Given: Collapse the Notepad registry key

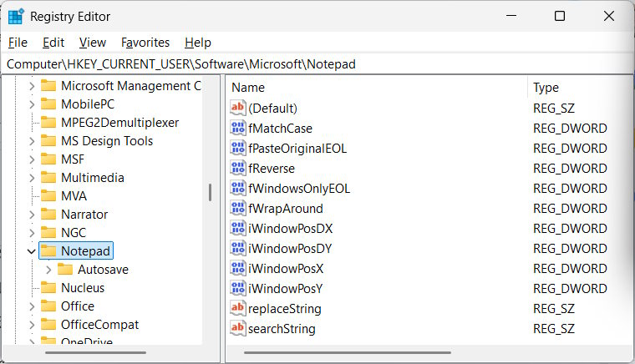Looking at the screenshot, I should click(x=32, y=251).
